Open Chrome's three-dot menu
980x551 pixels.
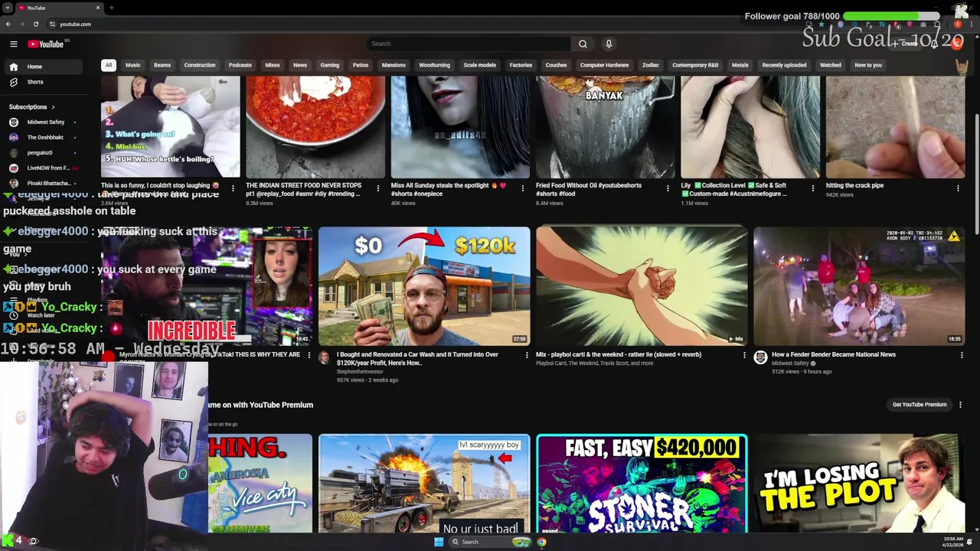click(972, 24)
